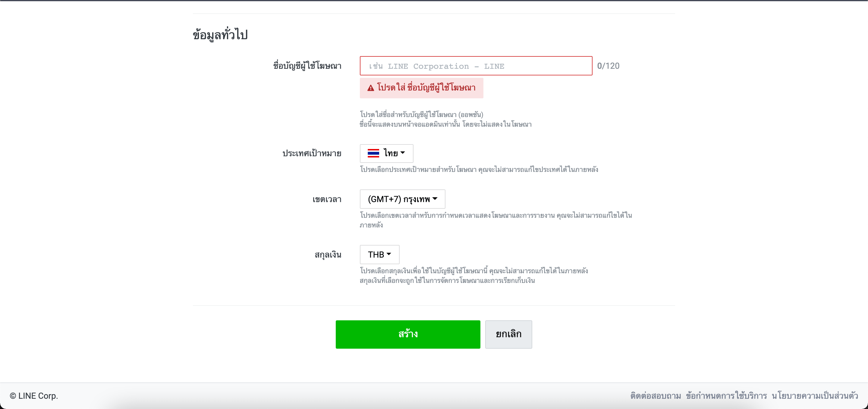868x409 pixels.
Task: Click the advertiser account name input field
Action: 476,66
